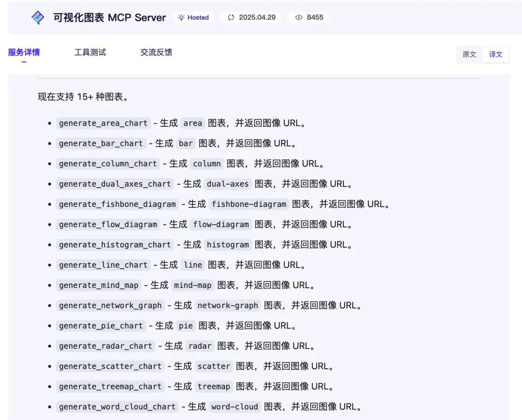Open the 服务详情 tab

[24, 52]
